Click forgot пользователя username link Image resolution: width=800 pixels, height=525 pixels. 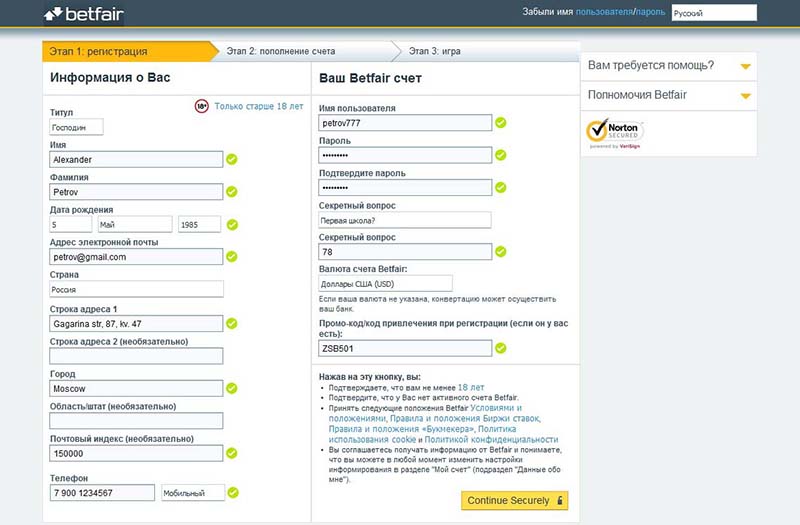(604, 12)
